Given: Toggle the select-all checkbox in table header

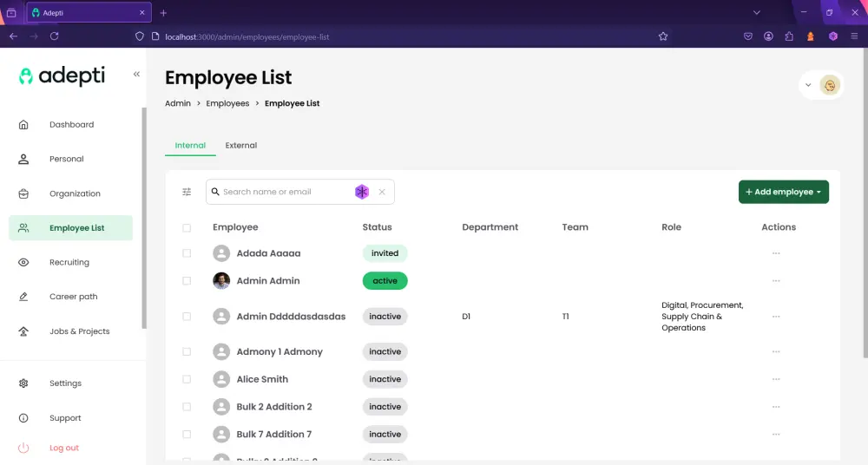Looking at the screenshot, I should coord(187,227).
